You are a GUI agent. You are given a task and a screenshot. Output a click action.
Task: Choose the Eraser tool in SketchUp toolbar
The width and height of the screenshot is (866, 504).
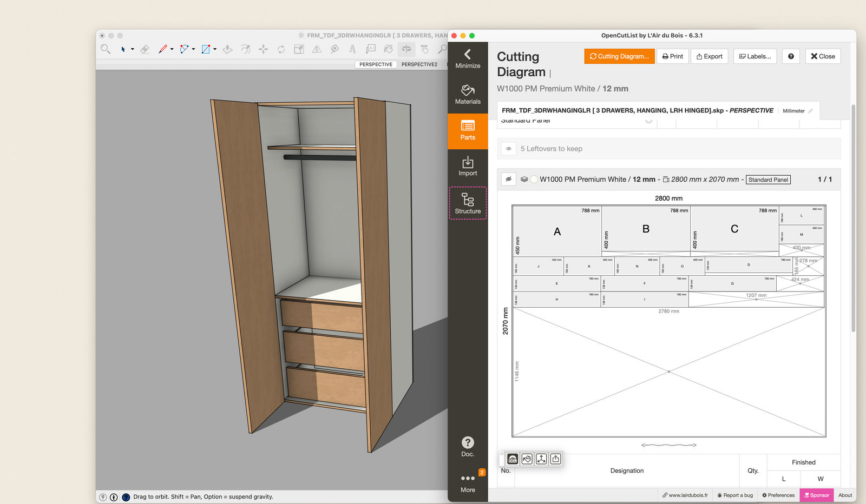point(145,49)
